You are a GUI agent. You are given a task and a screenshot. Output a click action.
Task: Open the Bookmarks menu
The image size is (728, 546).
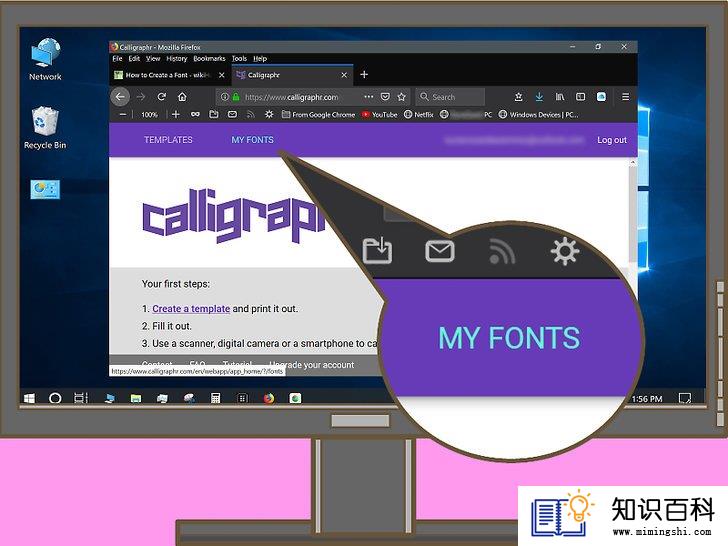pos(209,58)
